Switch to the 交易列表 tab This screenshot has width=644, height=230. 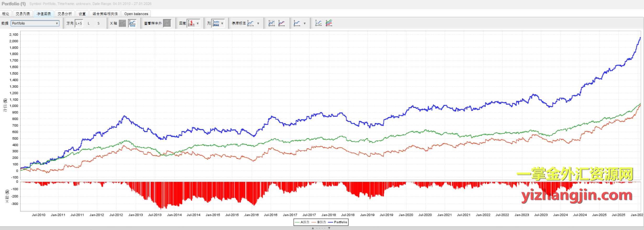coord(23,14)
